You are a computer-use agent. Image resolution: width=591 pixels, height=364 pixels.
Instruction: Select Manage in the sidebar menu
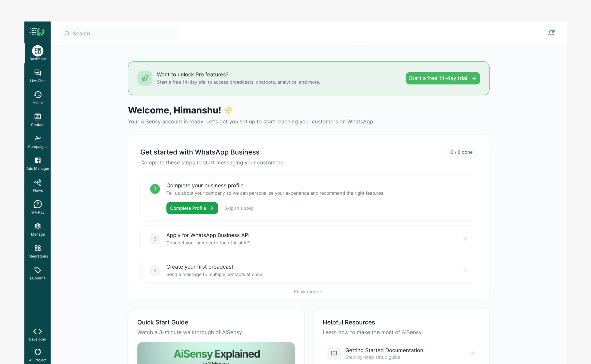coord(38,229)
